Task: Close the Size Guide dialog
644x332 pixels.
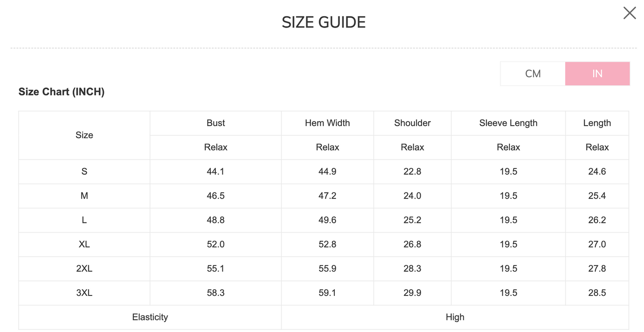Action: coord(629,13)
